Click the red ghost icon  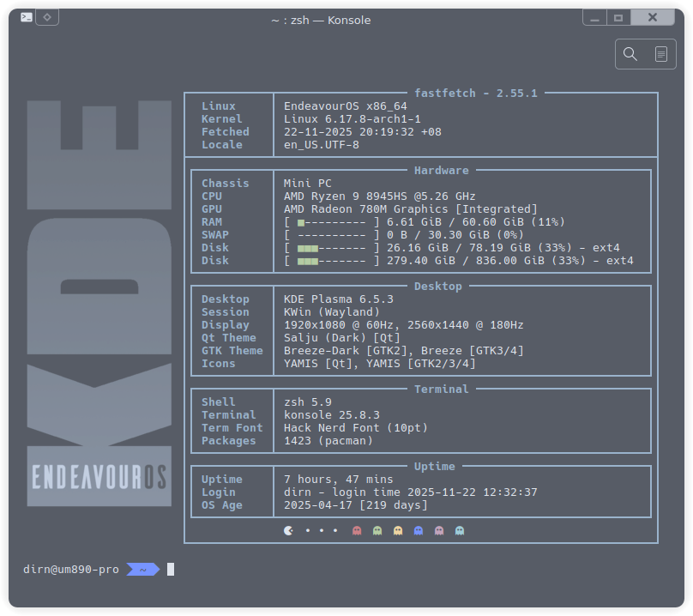tap(357, 530)
